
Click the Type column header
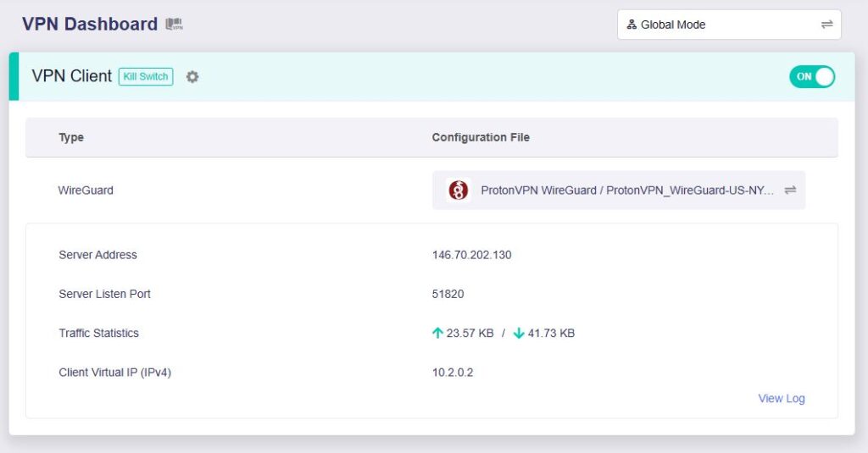pos(71,137)
